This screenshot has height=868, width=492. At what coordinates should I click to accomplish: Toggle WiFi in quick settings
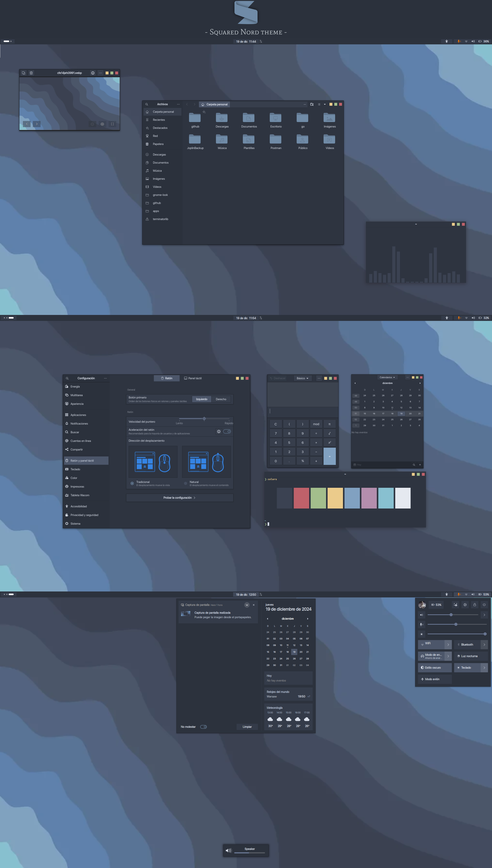point(431,644)
